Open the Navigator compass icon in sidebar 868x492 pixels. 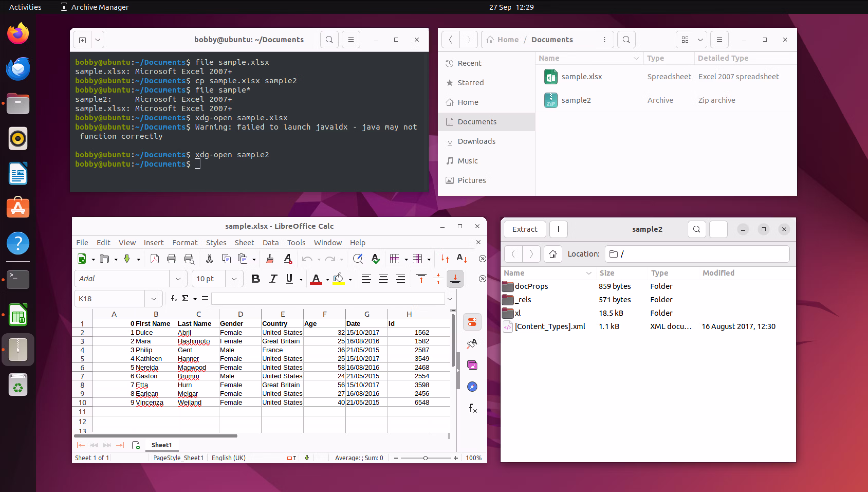pyautogui.click(x=472, y=387)
